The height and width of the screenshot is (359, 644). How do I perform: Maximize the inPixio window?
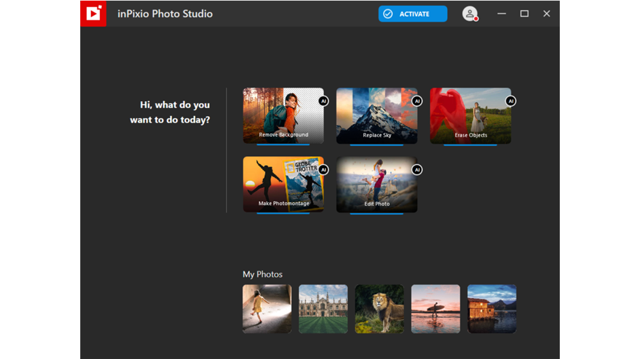[x=524, y=14]
